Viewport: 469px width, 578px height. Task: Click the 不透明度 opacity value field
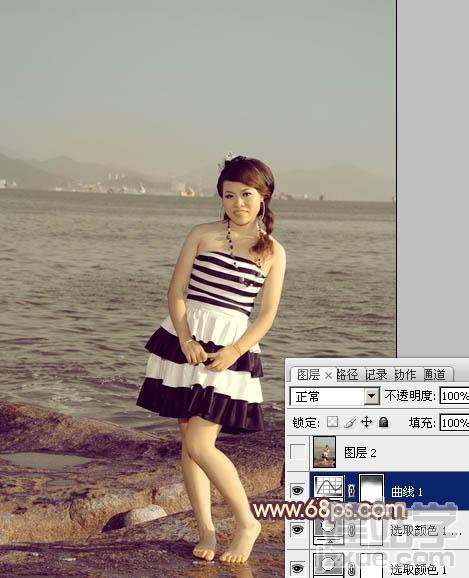tap(454, 396)
